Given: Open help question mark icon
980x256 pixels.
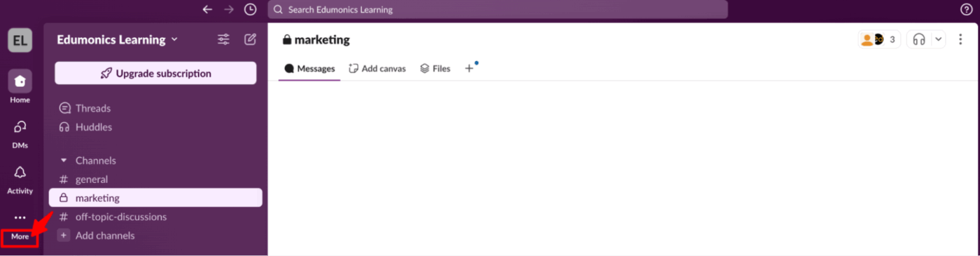Looking at the screenshot, I should 967,10.
